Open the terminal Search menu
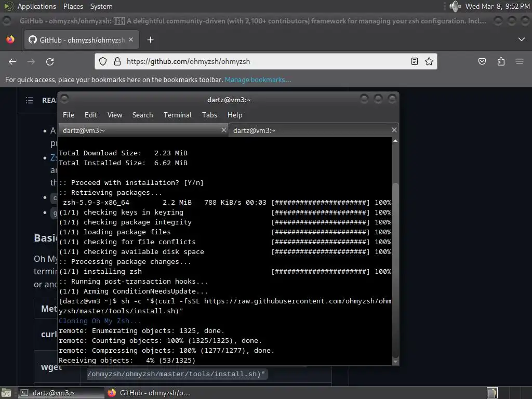Screen dimensions: 532x399 point(142,115)
